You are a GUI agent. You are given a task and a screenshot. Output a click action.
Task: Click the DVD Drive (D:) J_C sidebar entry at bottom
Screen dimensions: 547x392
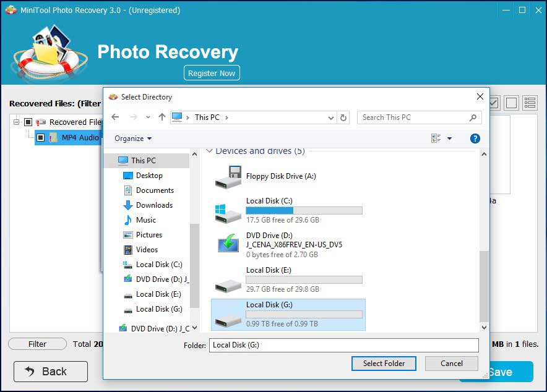point(155,328)
